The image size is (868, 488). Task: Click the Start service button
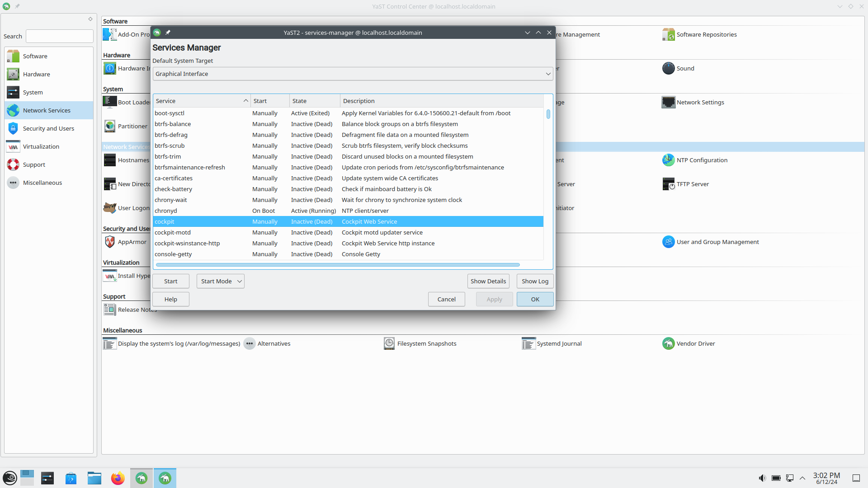click(171, 281)
